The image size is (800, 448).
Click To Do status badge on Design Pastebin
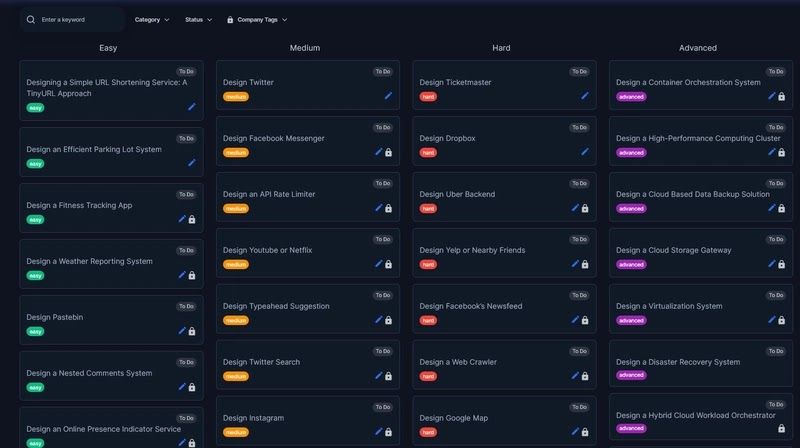(186, 306)
